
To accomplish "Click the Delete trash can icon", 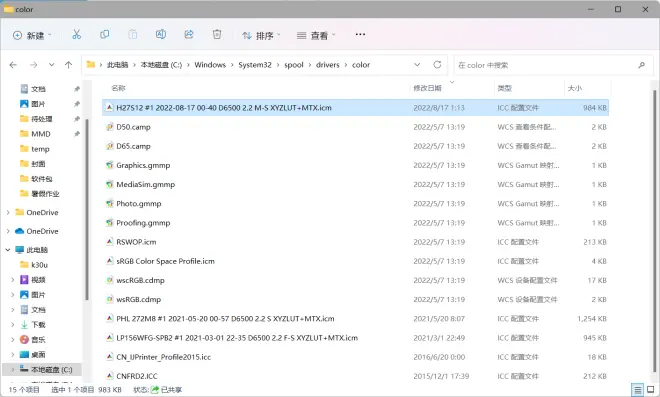I will (217, 35).
